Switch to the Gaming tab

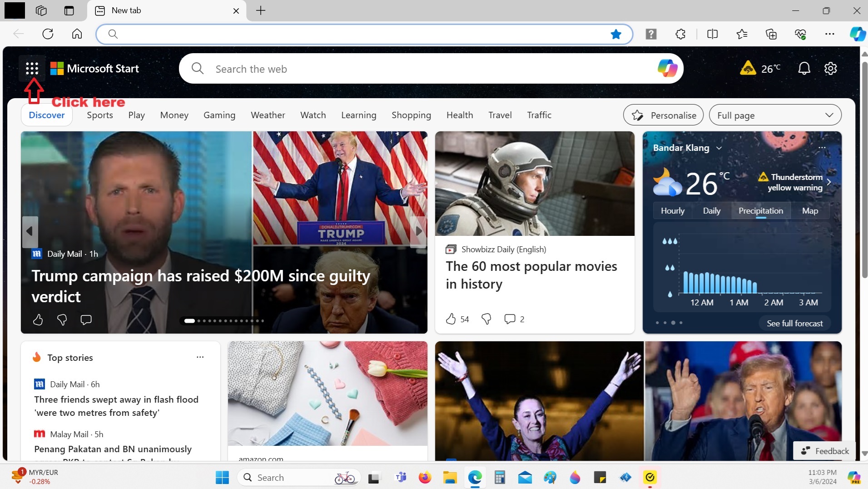coord(219,115)
